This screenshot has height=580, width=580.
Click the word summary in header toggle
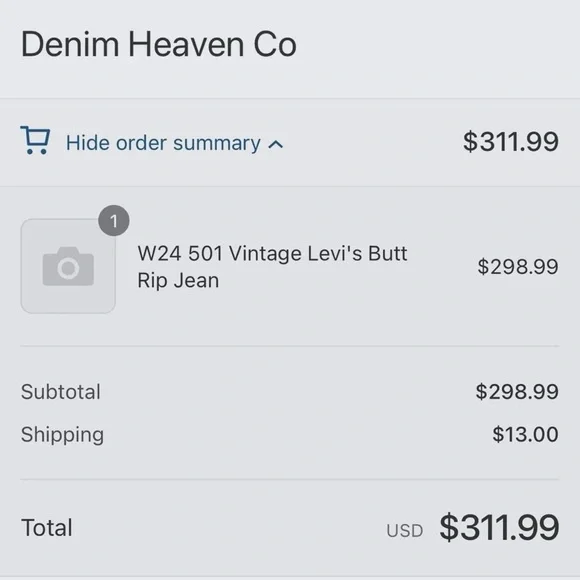(x=217, y=144)
